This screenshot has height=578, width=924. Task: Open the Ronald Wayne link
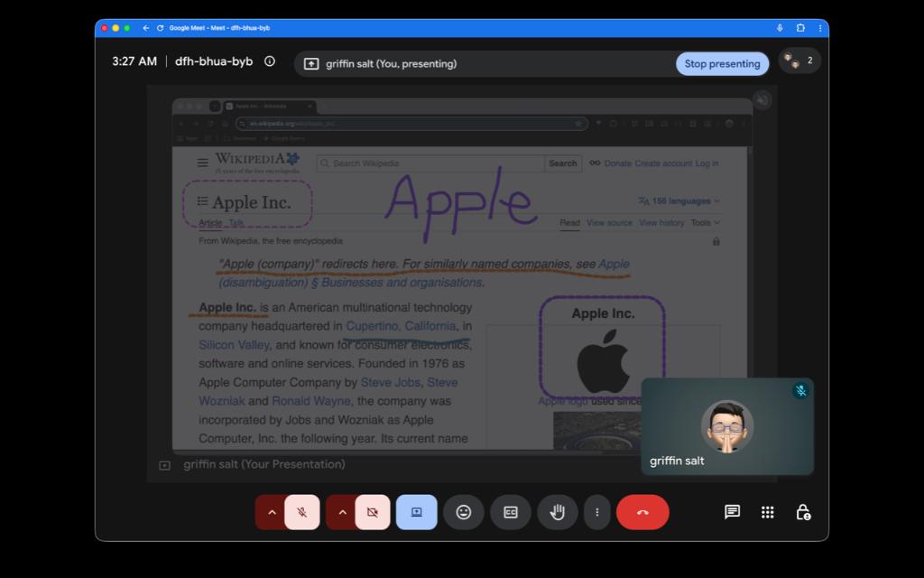coord(311,401)
